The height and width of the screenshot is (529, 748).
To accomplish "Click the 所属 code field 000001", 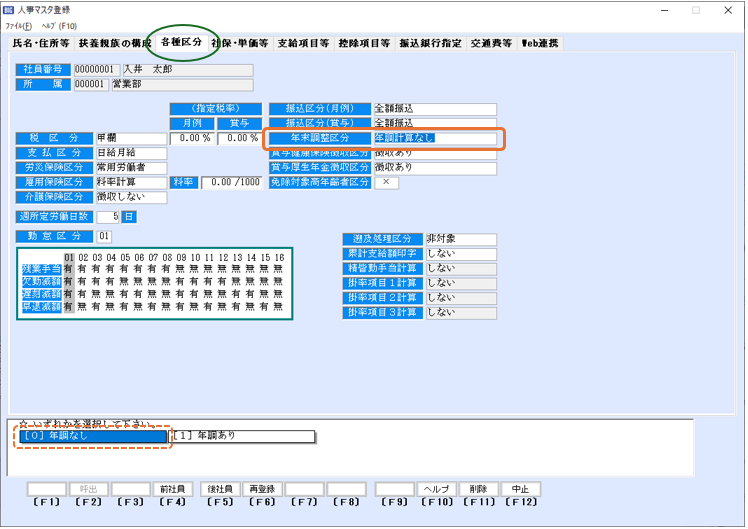I will tap(91, 85).
